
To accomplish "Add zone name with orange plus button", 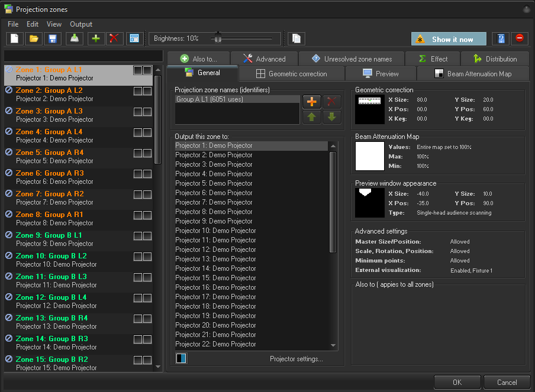I will (x=312, y=102).
